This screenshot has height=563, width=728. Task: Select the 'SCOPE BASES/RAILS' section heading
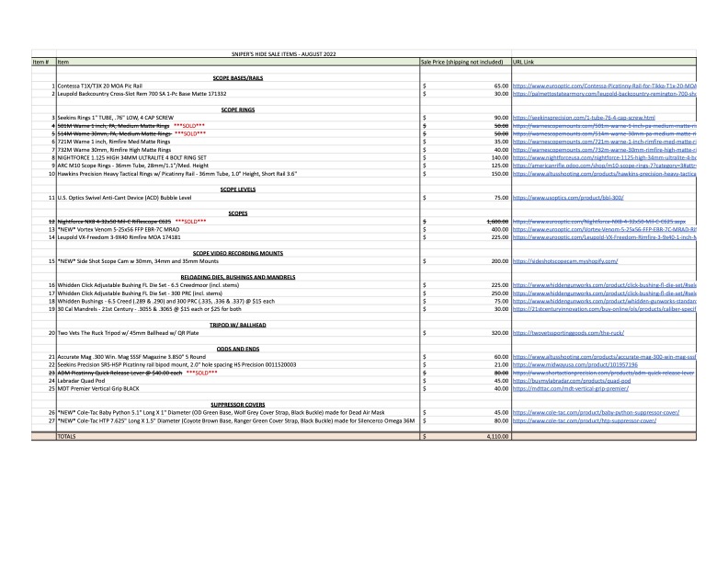[x=238, y=78]
